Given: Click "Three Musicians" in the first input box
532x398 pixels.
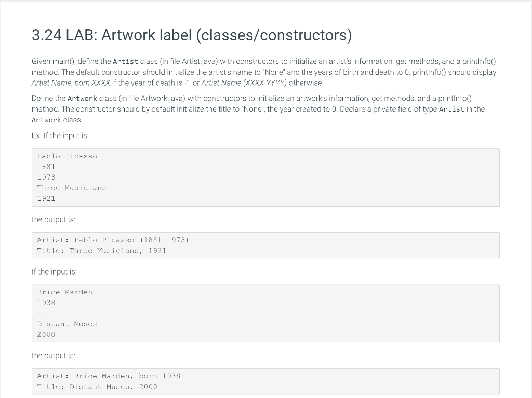Looking at the screenshot, I should 72,188.
